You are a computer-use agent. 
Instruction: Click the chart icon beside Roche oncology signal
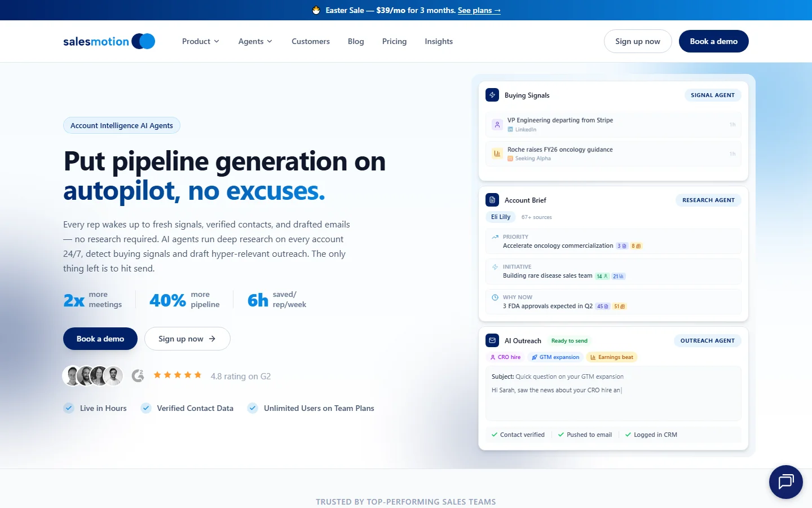click(x=497, y=153)
